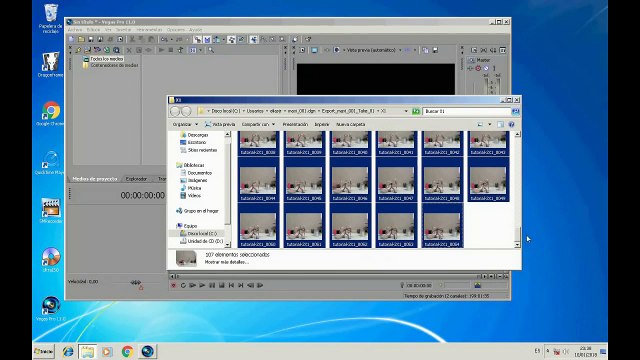This screenshot has height=360, width=640.
Task: Click Buscar search field in Explorer
Action: (x=466, y=111)
